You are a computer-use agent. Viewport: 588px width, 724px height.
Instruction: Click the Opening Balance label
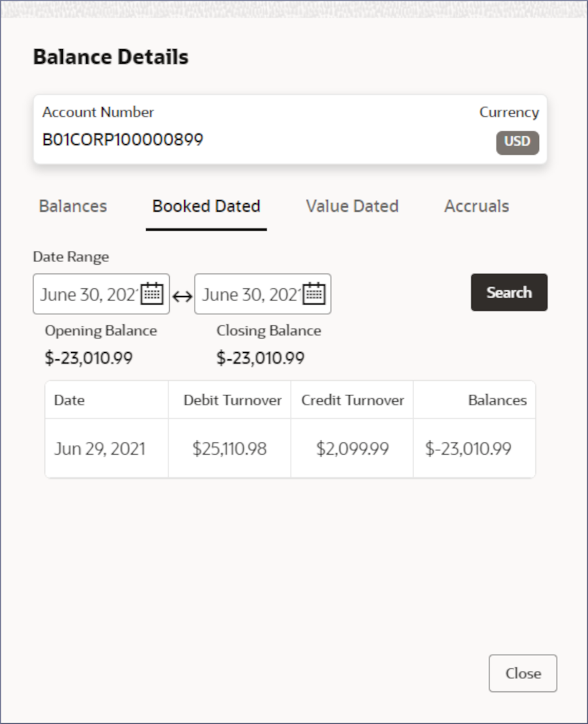click(101, 331)
